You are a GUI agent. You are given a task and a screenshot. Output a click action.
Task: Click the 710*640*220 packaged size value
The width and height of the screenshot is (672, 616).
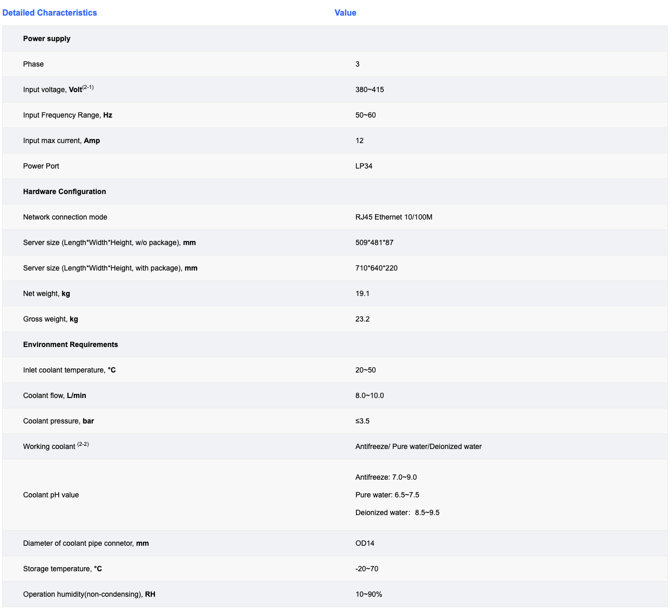tap(376, 268)
